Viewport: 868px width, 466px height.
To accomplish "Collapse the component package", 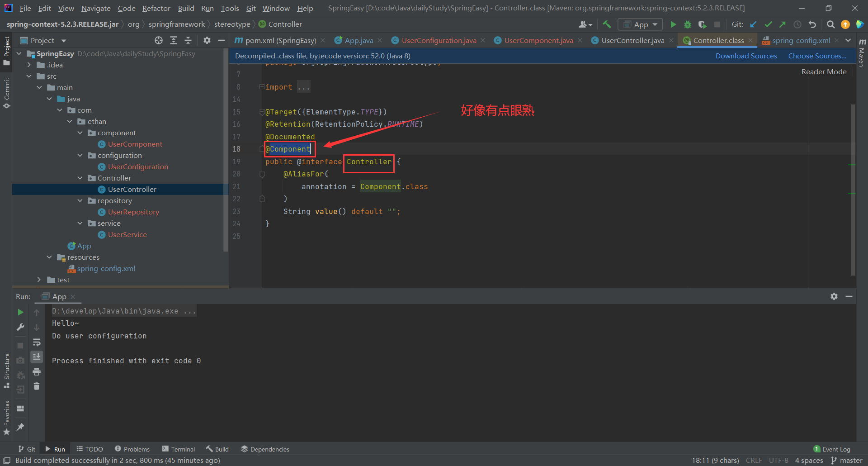I will point(80,133).
